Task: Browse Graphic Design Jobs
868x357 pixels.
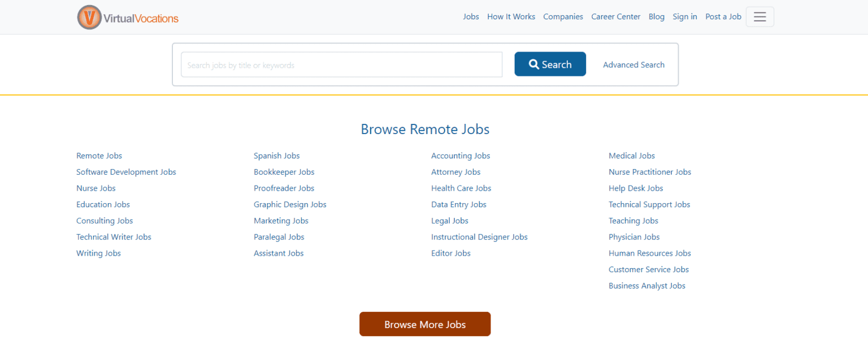Action: coord(290,204)
